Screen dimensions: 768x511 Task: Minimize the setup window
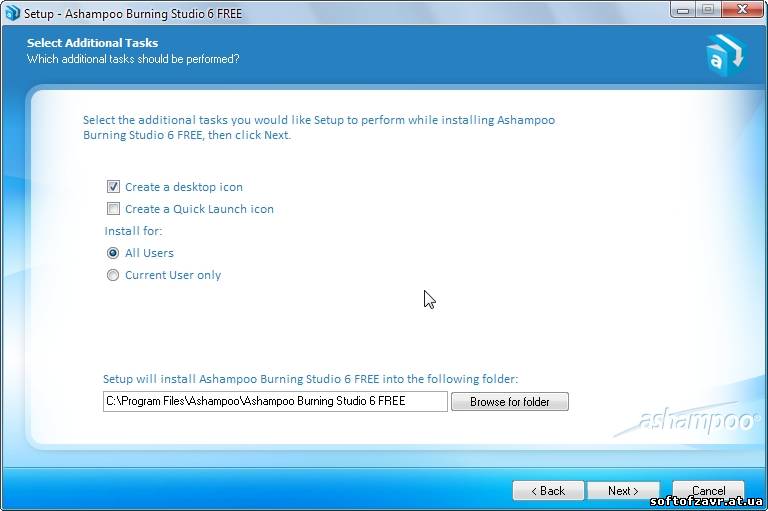pos(683,9)
